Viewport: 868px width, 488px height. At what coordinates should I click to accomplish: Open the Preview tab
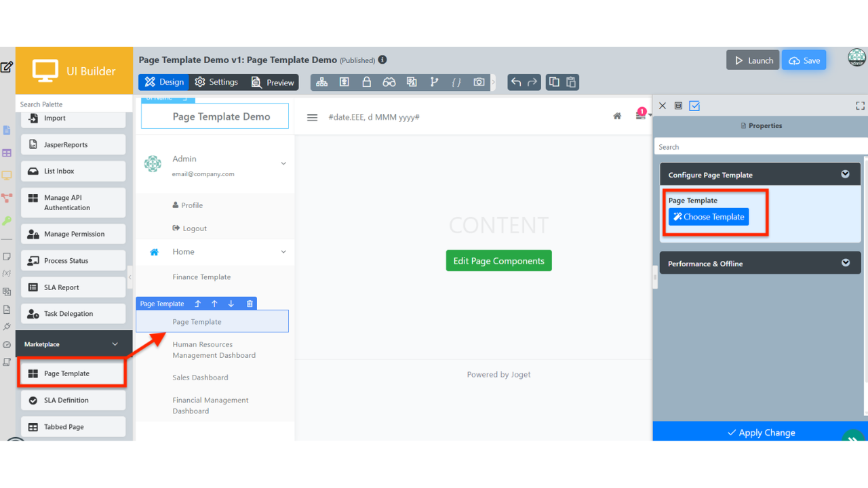(273, 82)
